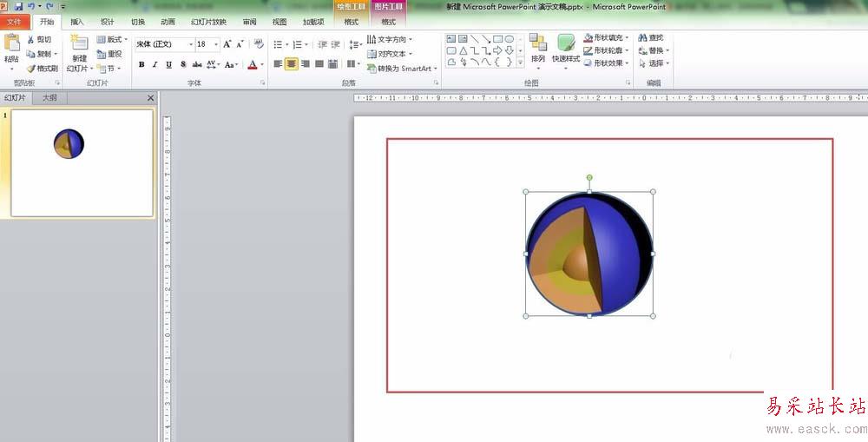Click the Undo arrow icon

pyautogui.click(x=31, y=6)
